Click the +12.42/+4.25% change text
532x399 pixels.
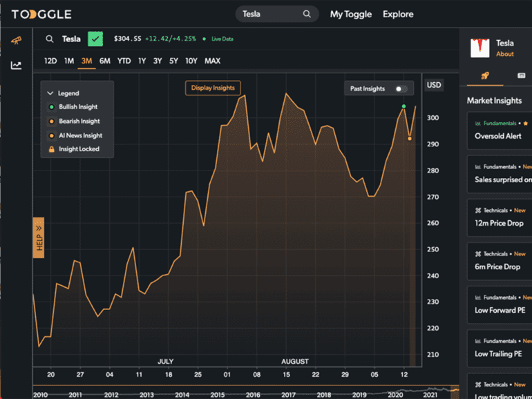(171, 39)
